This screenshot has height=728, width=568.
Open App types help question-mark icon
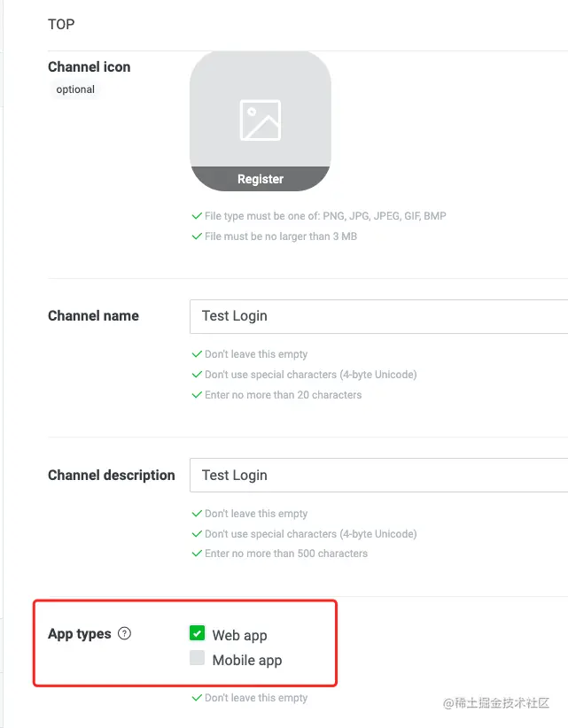tap(124, 633)
